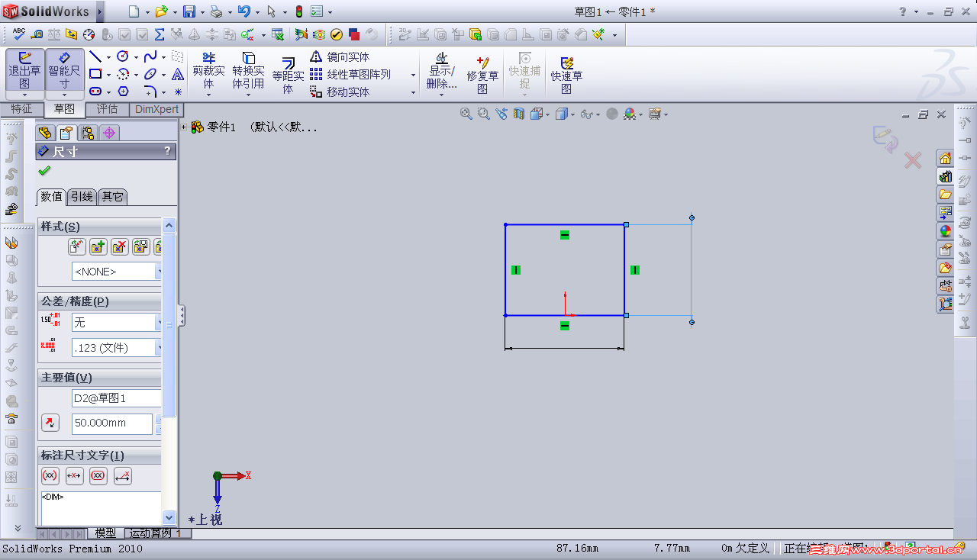The width and height of the screenshot is (977, 560).
Task: Click the 线性草图阵列 button
Action: 350,75
